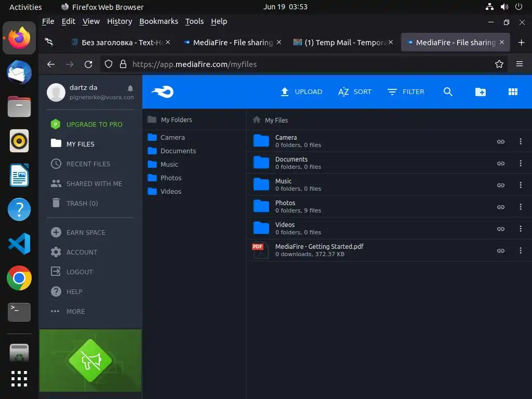Click Earn Space

pyautogui.click(x=78, y=232)
